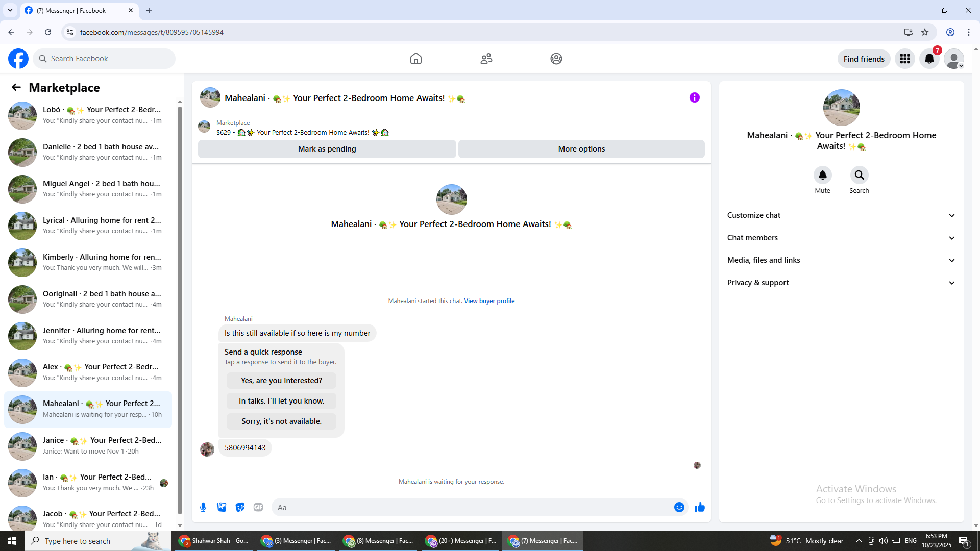Open the GIF picker icon
980x551 pixels.
click(258, 507)
